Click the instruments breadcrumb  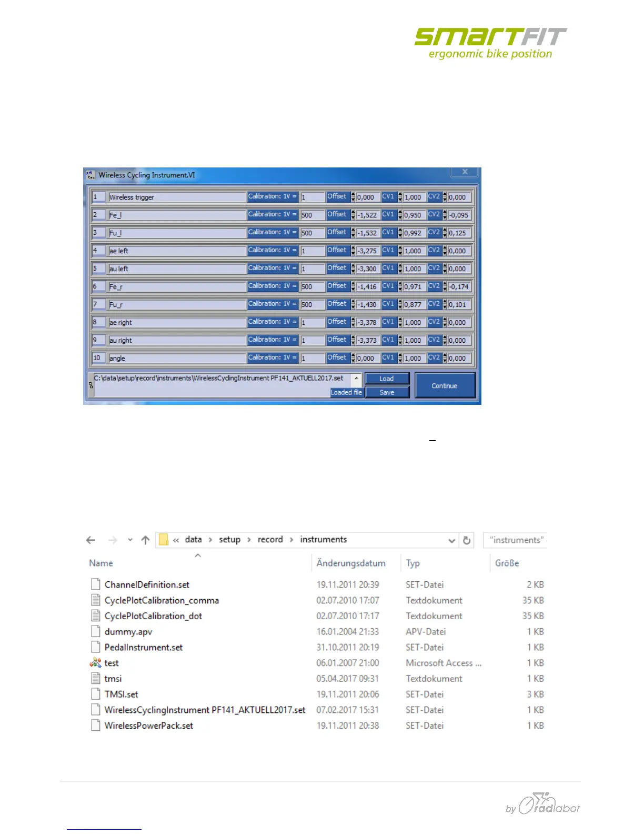pyautogui.click(x=324, y=539)
